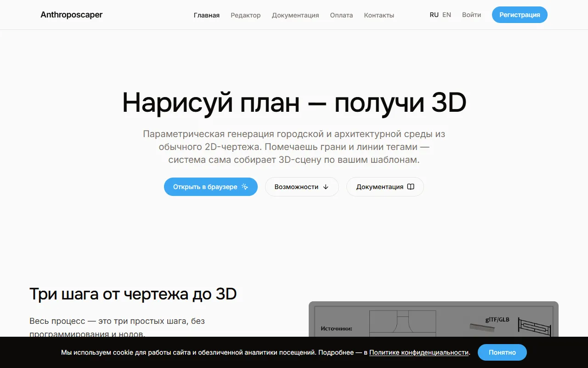
Task: Switch language to RU
Action: (x=434, y=15)
